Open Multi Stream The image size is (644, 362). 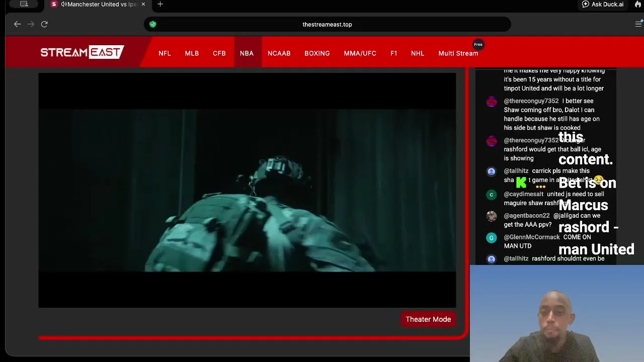pyautogui.click(x=458, y=53)
